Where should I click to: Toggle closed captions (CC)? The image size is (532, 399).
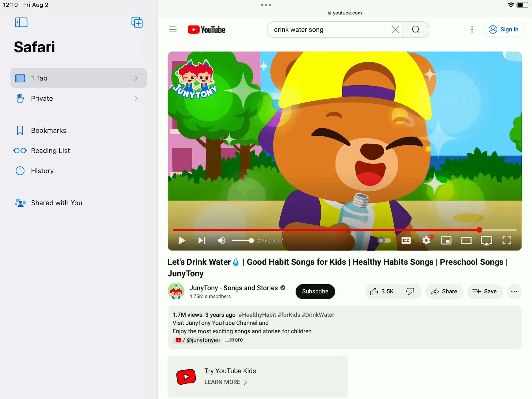tap(406, 241)
